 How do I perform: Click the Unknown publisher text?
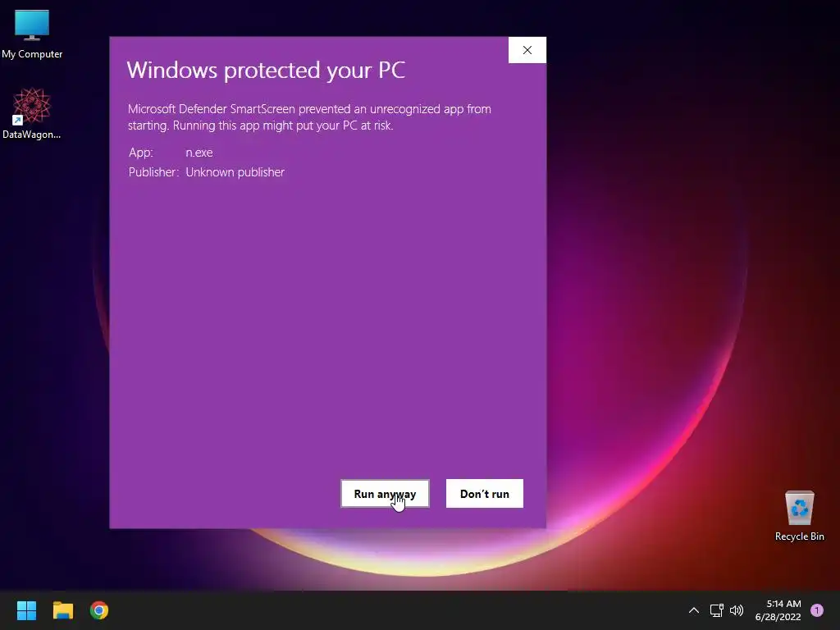tap(235, 172)
